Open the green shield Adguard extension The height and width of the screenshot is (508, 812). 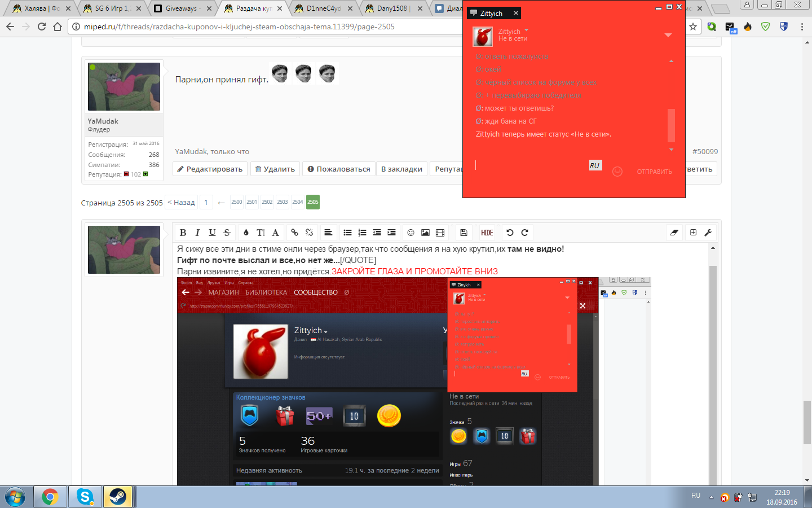pyautogui.click(x=766, y=27)
